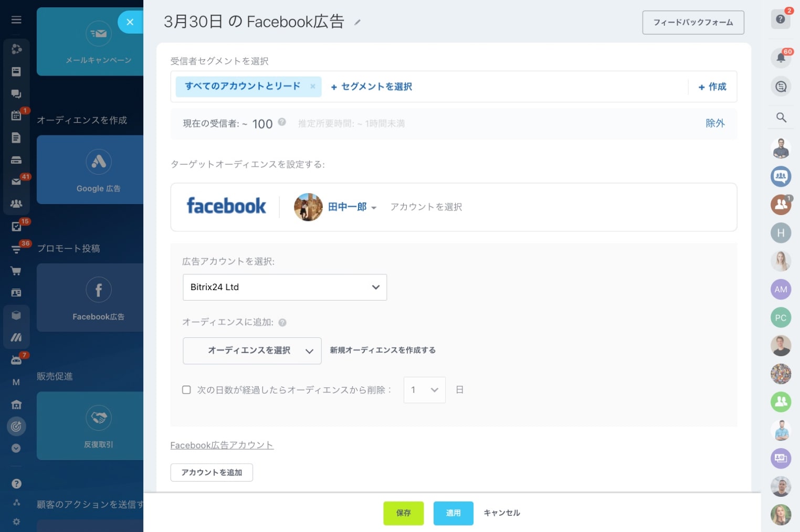Click キャンセル

[x=502, y=513]
